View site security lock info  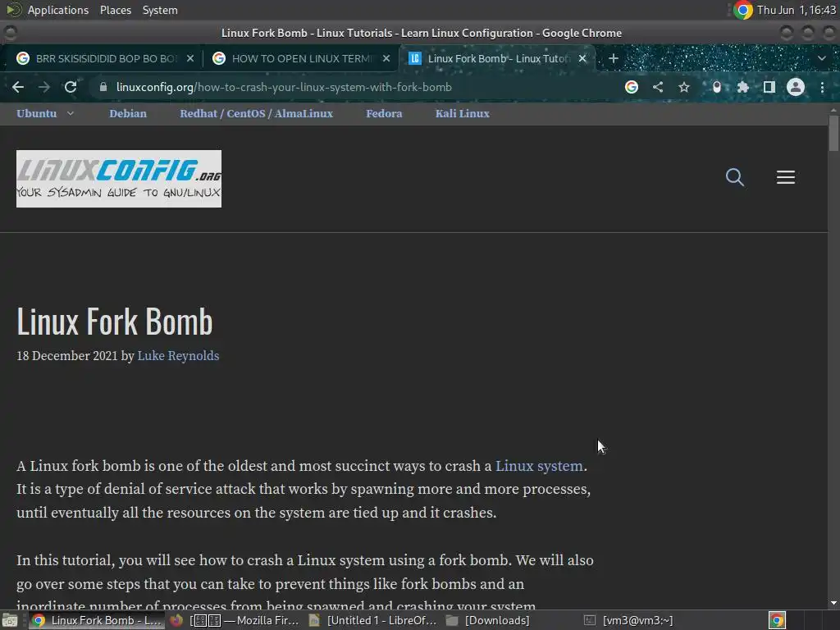pyautogui.click(x=103, y=87)
